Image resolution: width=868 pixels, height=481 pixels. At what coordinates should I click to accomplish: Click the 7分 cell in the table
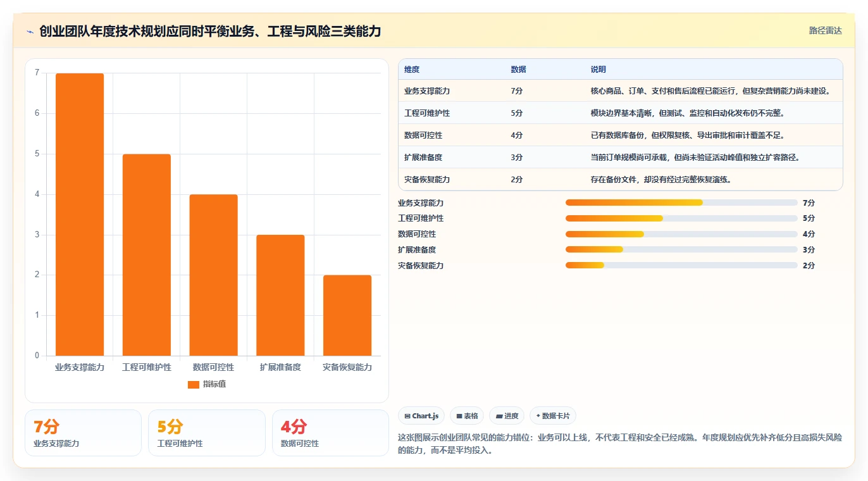(x=517, y=91)
